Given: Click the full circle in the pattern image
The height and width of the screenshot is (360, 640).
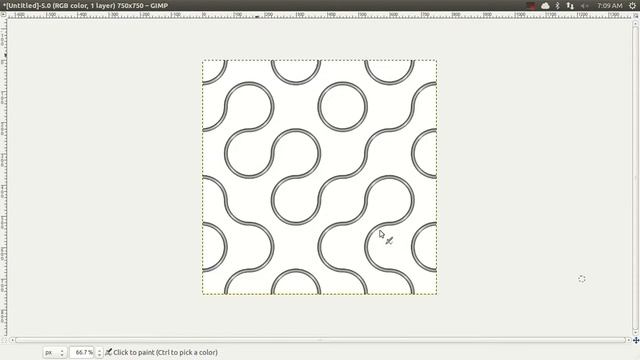Looking at the screenshot, I should (x=342, y=107).
